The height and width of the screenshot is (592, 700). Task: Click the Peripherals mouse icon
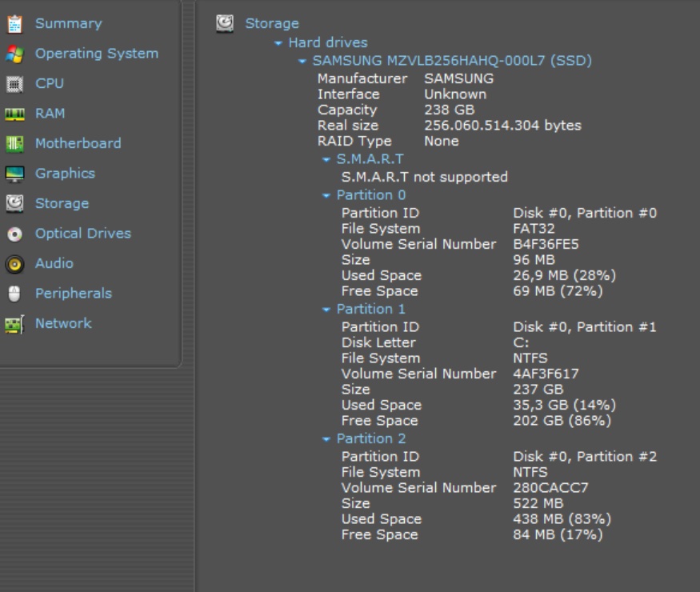click(x=14, y=294)
